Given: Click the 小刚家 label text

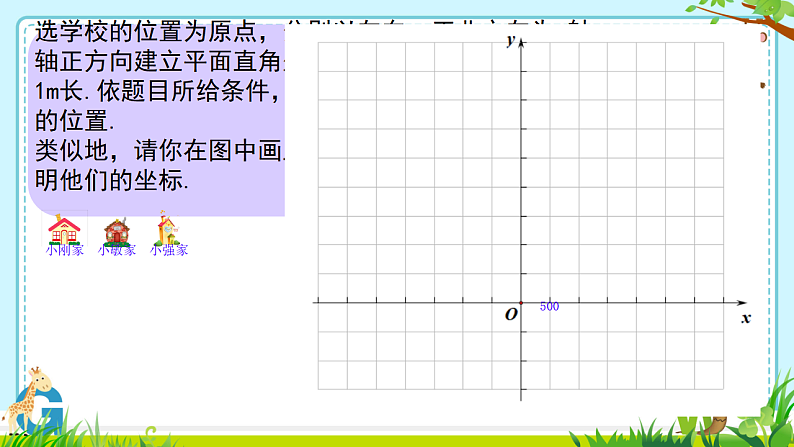Looking at the screenshot, I should (x=64, y=250).
